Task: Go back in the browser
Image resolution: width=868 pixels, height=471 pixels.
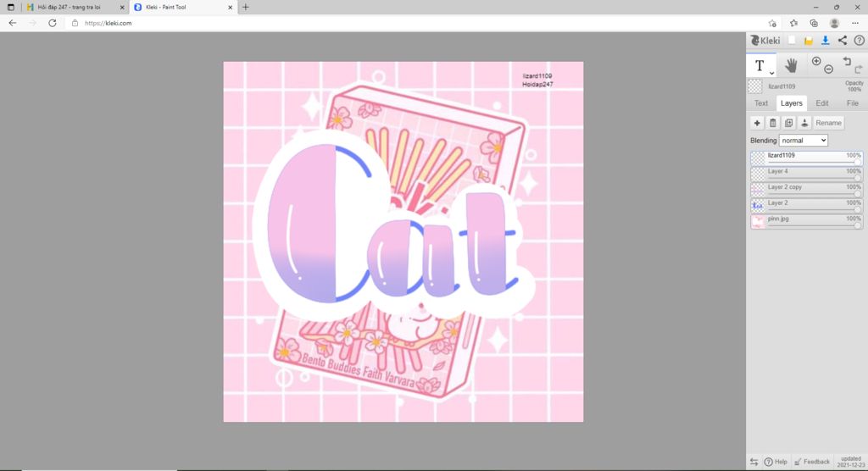Action: (x=12, y=23)
